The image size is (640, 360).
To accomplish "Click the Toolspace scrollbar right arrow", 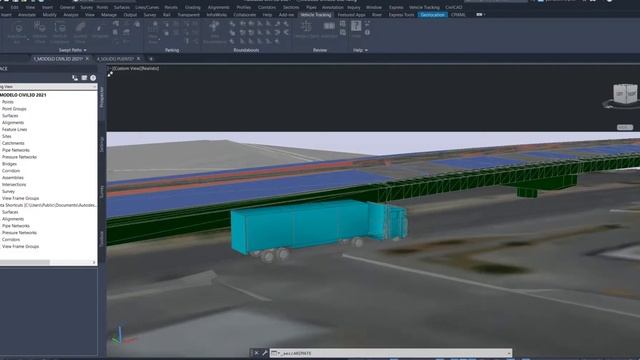I will 94,262.
